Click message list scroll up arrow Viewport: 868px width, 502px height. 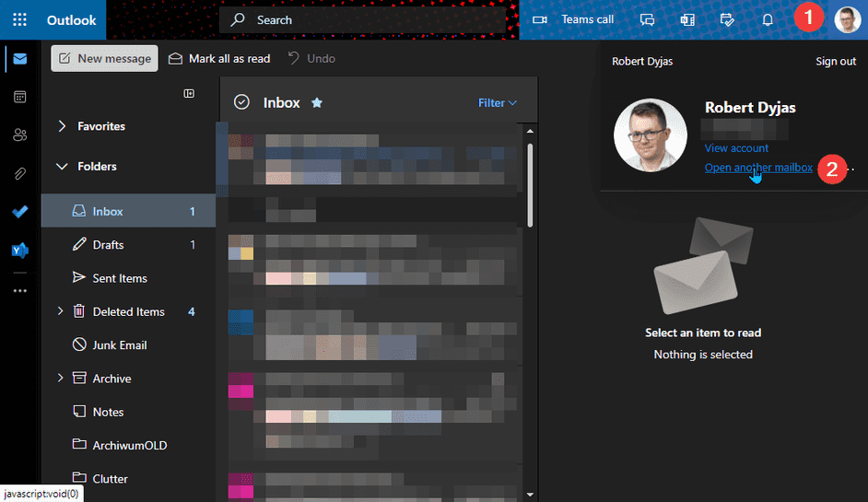(530, 131)
